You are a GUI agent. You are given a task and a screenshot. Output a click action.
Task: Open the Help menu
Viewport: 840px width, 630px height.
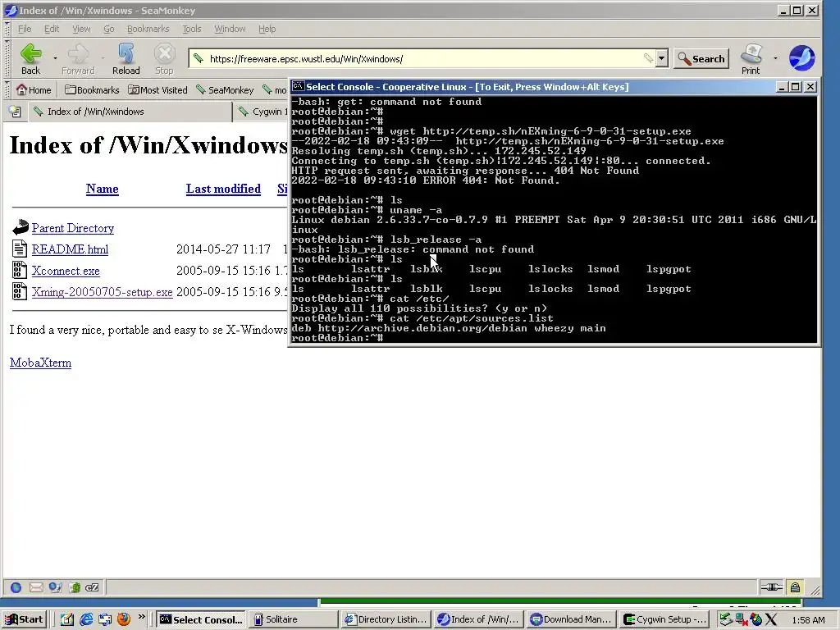click(267, 29)
